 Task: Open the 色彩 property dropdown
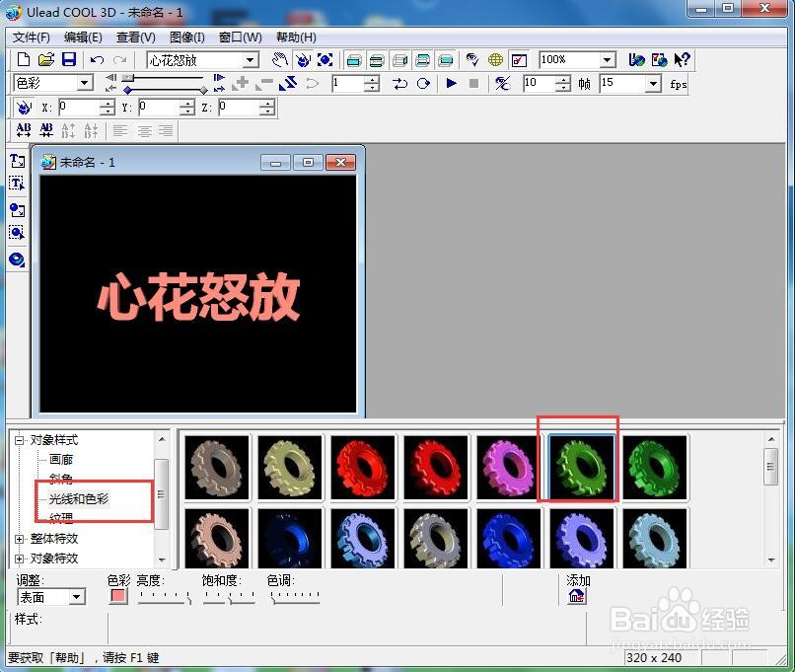[85, 83]
